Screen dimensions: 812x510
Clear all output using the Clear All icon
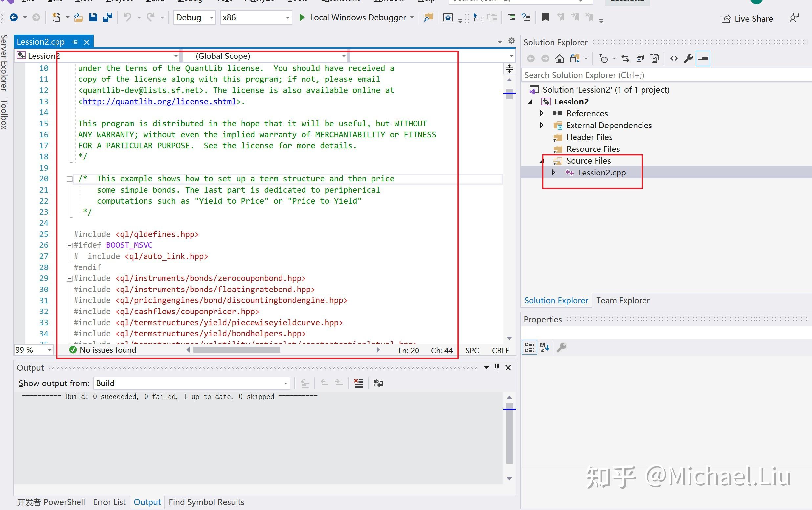pyautogui.click(x=358, y=383)
